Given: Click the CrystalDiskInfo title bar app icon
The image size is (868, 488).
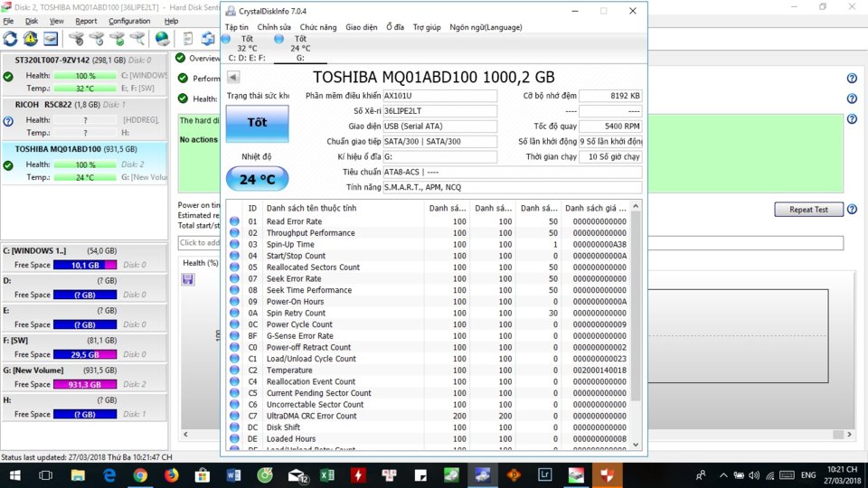Looking at the screenshot, I should click(x=231, y=11).
